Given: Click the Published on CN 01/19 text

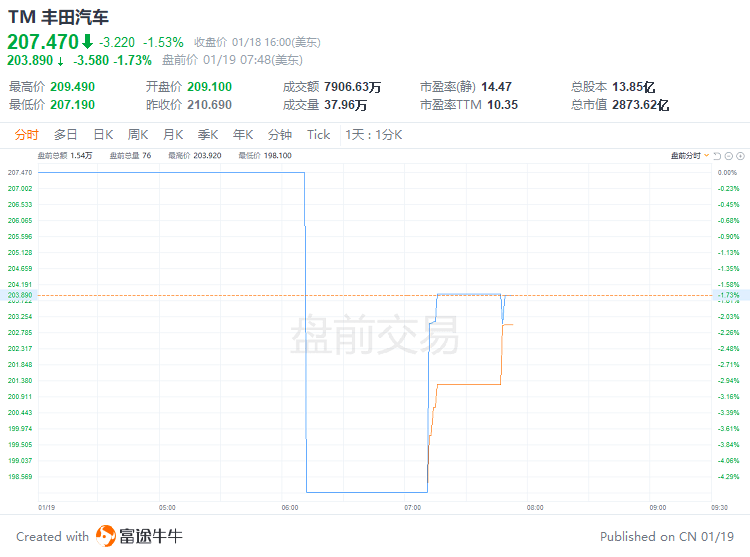Looking at the screenshot, I should (x=667, y=536).
